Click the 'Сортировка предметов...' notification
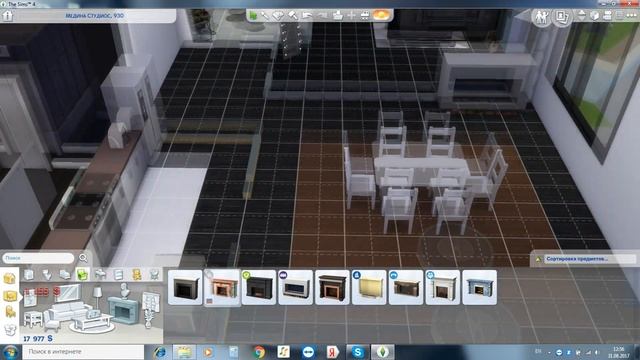The image size is (640, 360). [x=584, y=259]
